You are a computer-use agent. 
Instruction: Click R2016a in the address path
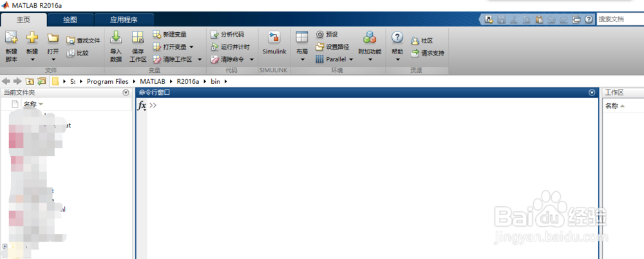[187, 81]
